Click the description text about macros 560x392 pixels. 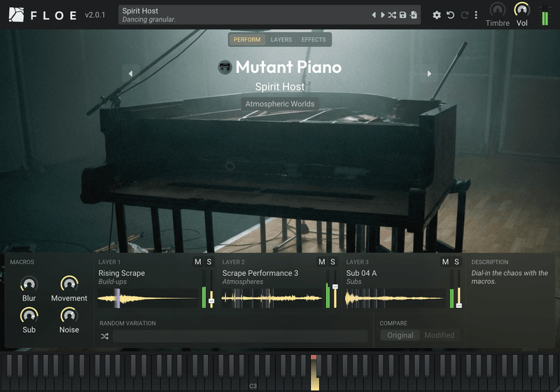[x=510, y=277]
